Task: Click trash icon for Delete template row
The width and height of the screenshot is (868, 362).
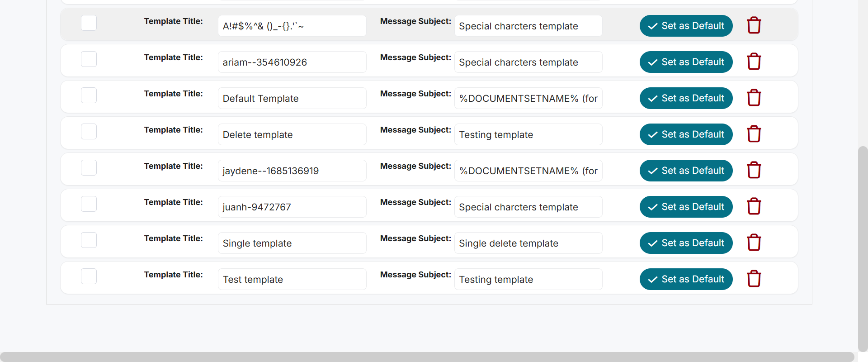Action: (754, 134)
